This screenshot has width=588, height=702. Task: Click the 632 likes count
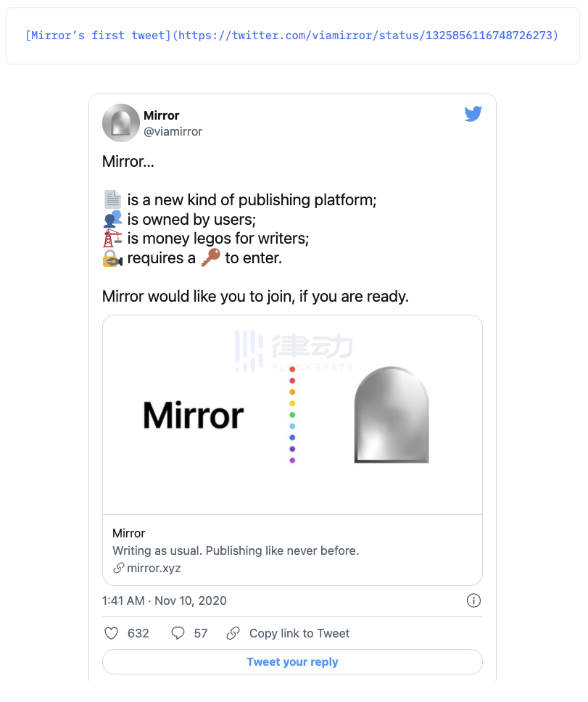[138, 633]
